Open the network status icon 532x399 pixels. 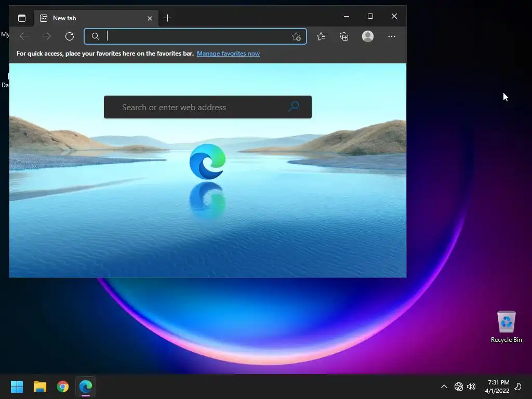[x=458, y=387]
